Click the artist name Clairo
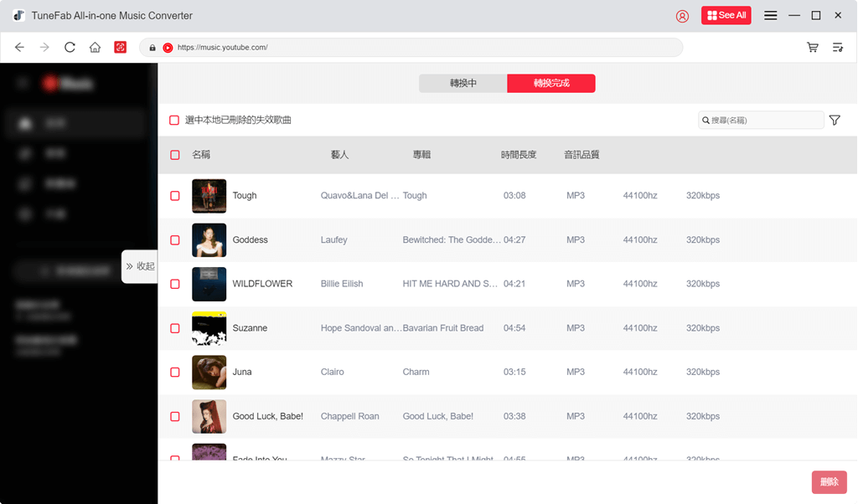This screenshot has height=504, width=858. click(x=332, y=373)
